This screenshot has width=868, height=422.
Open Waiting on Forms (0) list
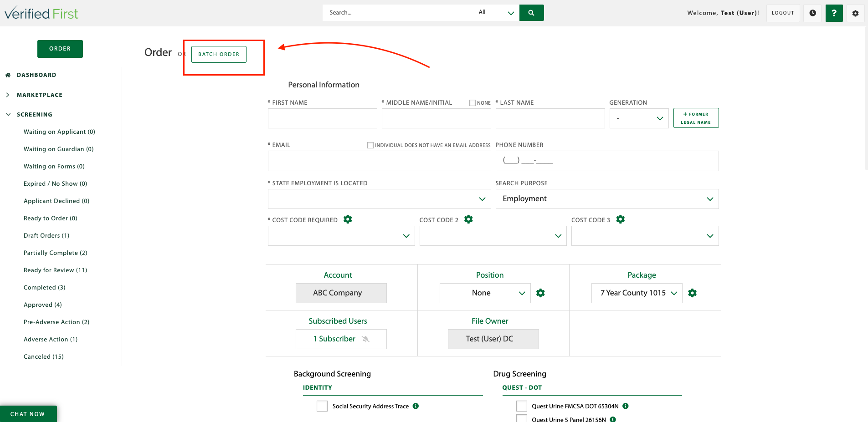[54, 167]
